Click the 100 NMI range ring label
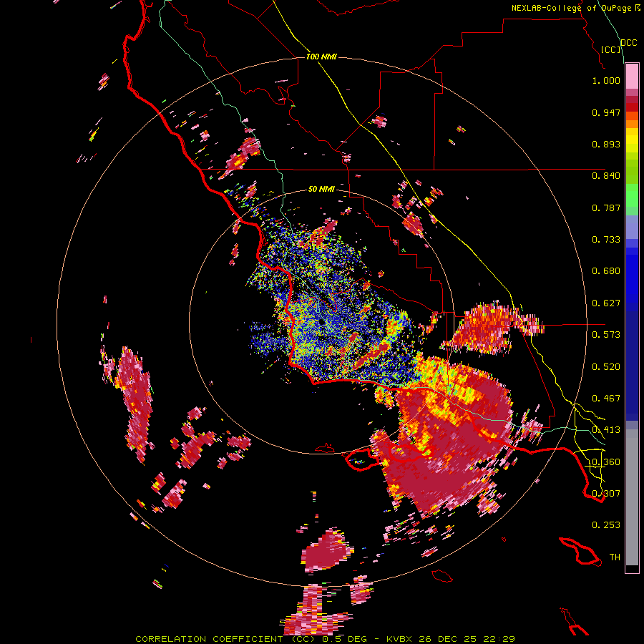Image resolution: width=644 pixels, height=644 pixels. (x=321, y=57)
